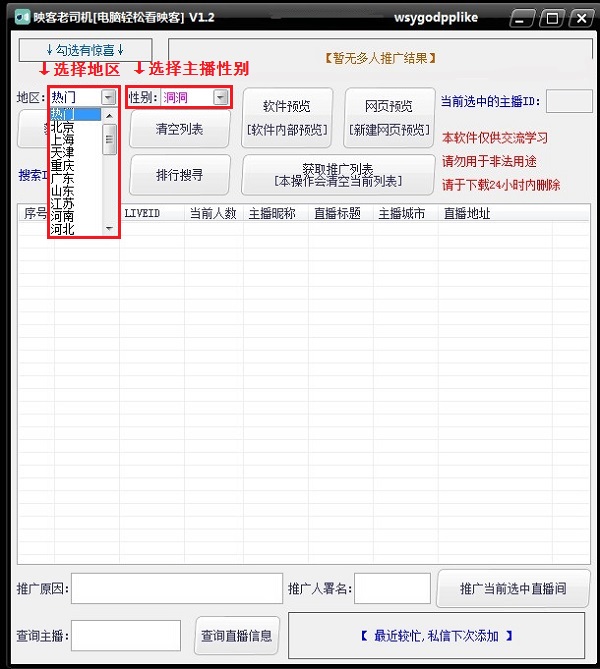Close the 映客老司机 window
This screenshot has height=669, width=600.
click(582, 18)
